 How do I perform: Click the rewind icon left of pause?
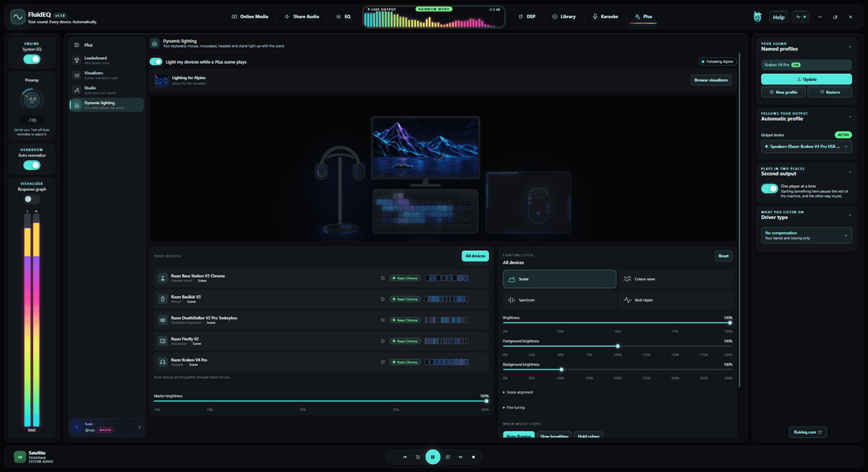tap(418, 457)
